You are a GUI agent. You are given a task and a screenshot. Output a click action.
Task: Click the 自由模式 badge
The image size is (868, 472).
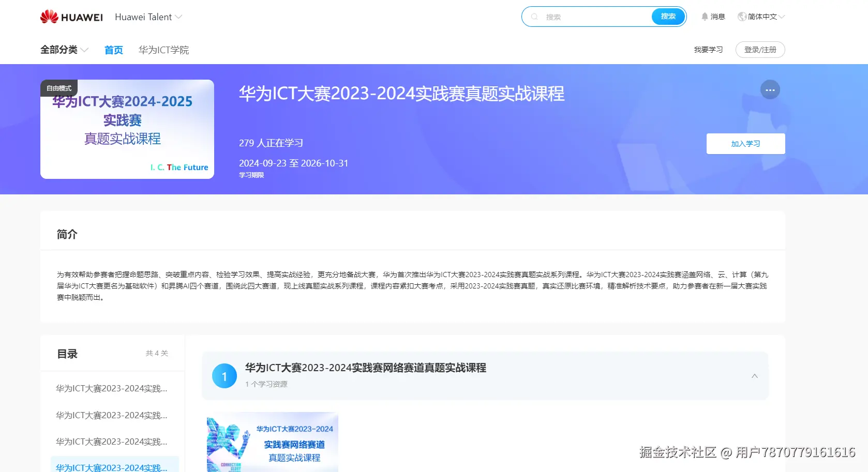pyautogui.click(x=59, y=88)
